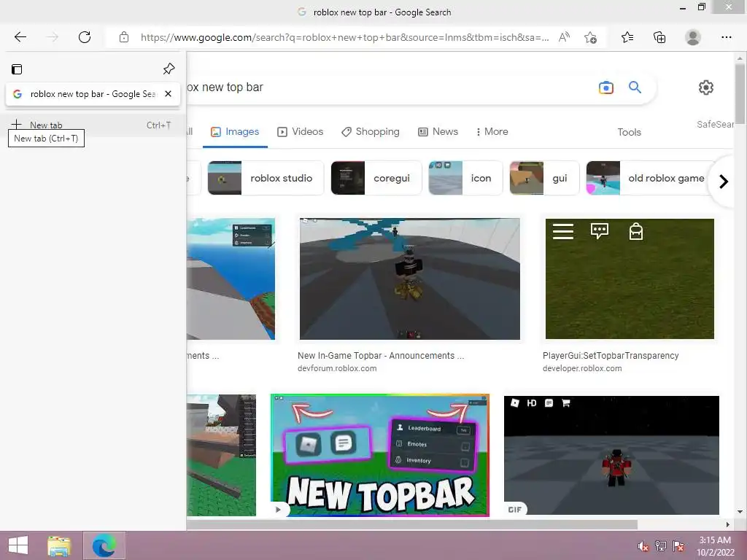This screenshot has width=747, height=560.
Task: Toggle the vertical tabs pane icon
Action: 17,69
